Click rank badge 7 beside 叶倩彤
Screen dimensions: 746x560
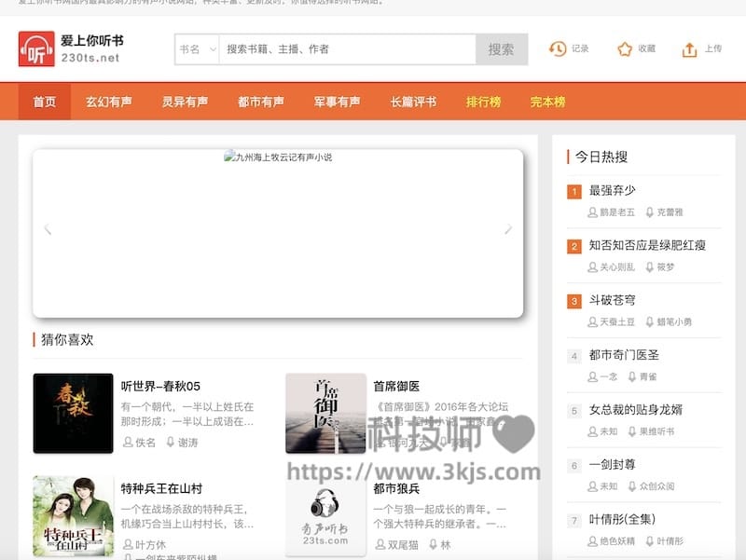(x=574, y=521)
